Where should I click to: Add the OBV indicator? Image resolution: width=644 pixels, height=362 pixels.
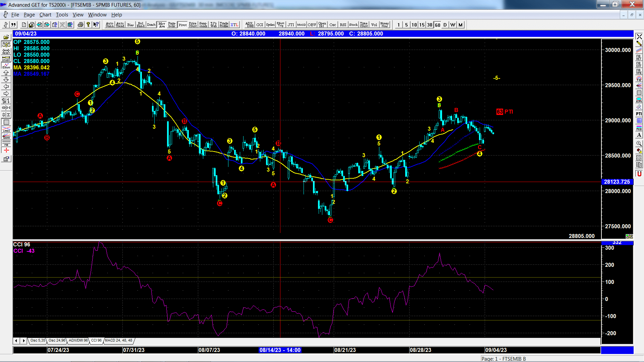[312, 25]
